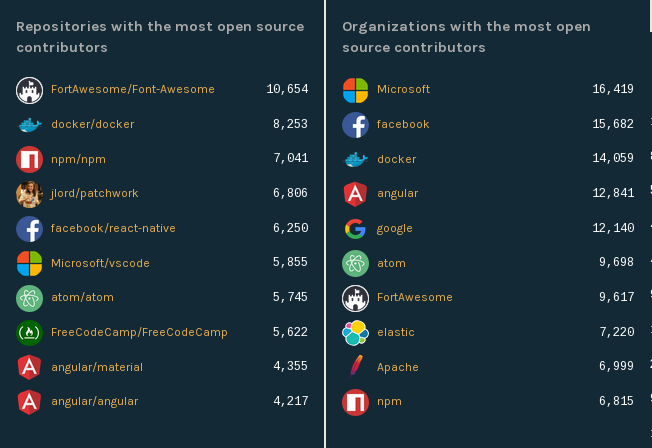Visit the facebook organization link

(403, 124)
